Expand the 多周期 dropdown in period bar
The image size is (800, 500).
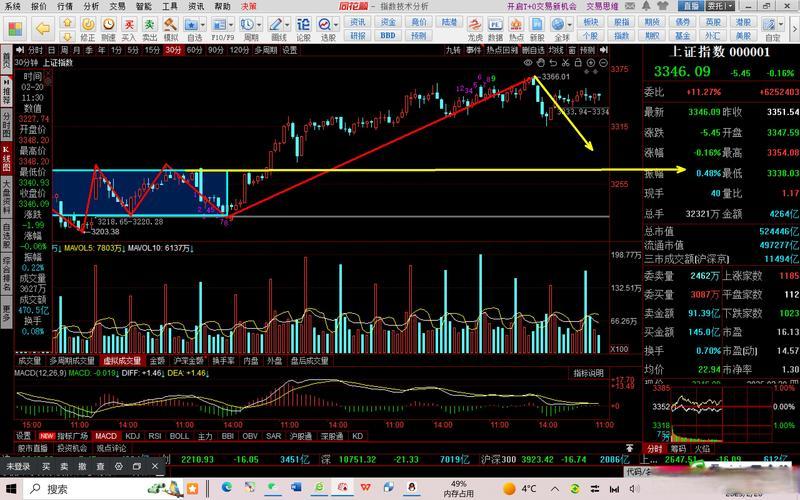pyautogui.click(x=267, y=49)
